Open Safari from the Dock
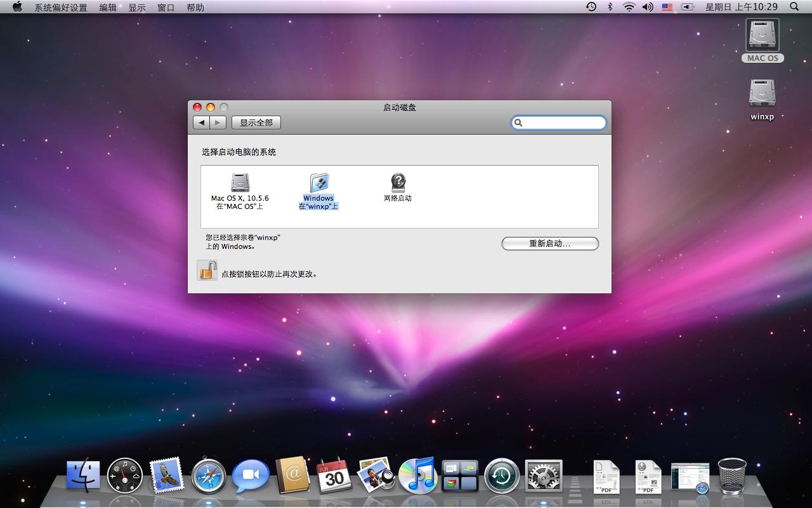 tap(209, 476)
